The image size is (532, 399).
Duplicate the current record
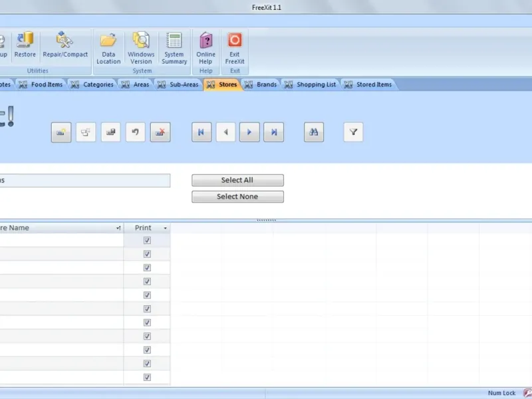tap(86, 132)
